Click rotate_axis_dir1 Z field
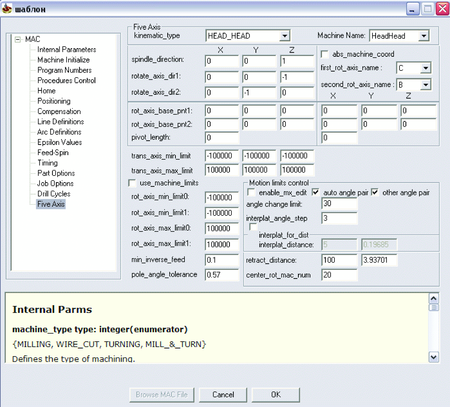The width and height of the screenshot is (450, 407). pyautogui.click(x=297, y=77)
